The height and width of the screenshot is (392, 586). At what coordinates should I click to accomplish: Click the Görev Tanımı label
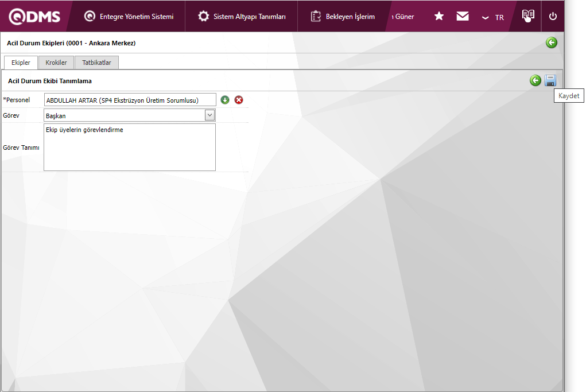pyautogui.click(x=21, y=148)
